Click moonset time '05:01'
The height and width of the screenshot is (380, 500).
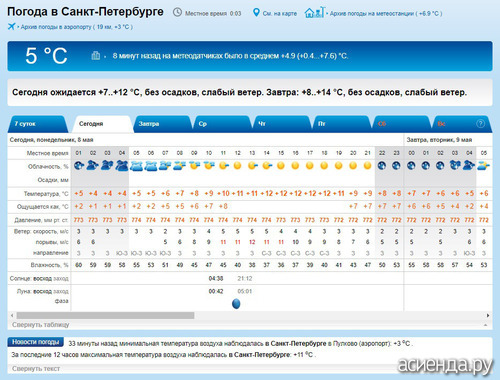coord(245,291)
